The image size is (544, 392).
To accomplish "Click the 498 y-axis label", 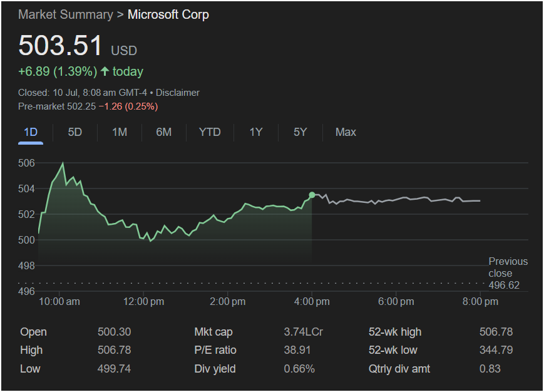I will tap(26, 266).
